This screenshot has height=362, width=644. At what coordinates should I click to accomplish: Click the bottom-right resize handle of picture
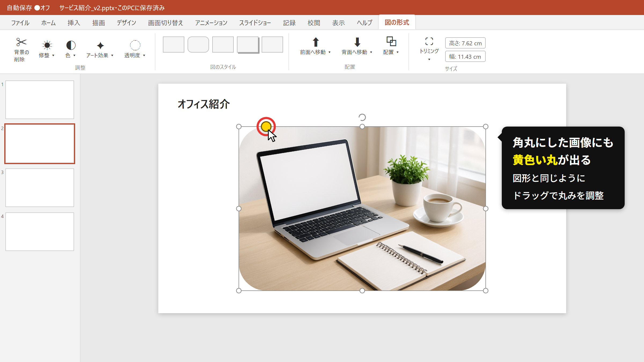(486, 291)
